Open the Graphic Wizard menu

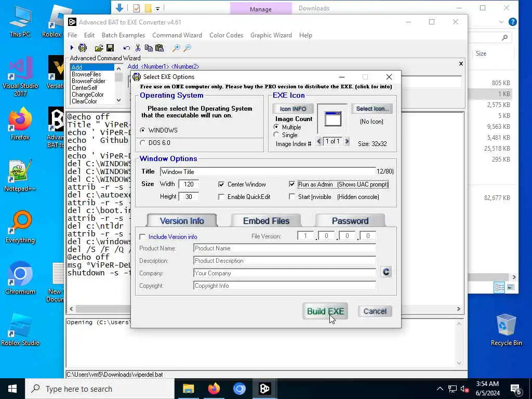tap(271, 35)
